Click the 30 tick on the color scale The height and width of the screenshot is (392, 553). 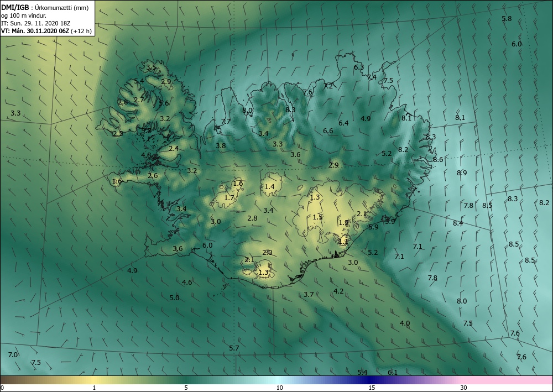[x=463, y=388]
